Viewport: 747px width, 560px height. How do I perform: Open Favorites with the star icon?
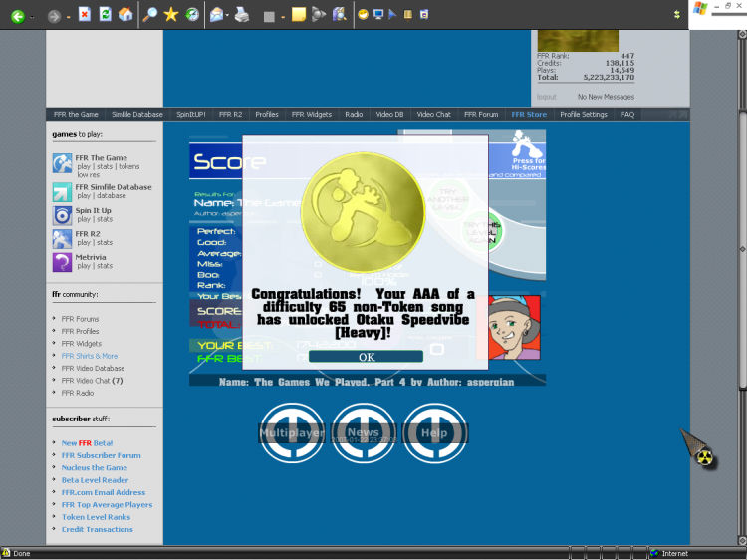pos(171,15)
